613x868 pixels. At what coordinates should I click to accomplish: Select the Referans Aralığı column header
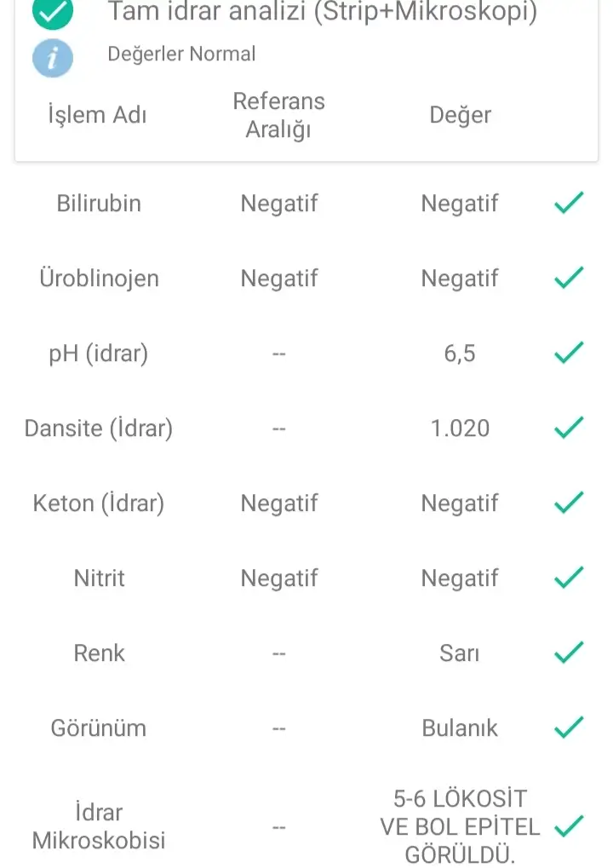279,115
